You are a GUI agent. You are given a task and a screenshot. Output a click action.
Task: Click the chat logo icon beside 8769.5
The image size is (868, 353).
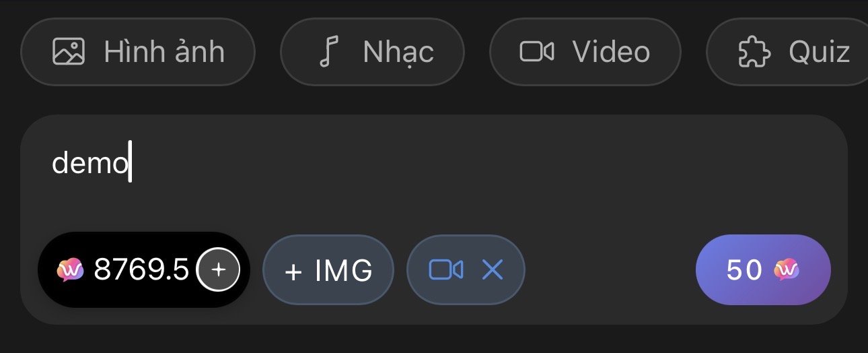(x=70, y=270)
